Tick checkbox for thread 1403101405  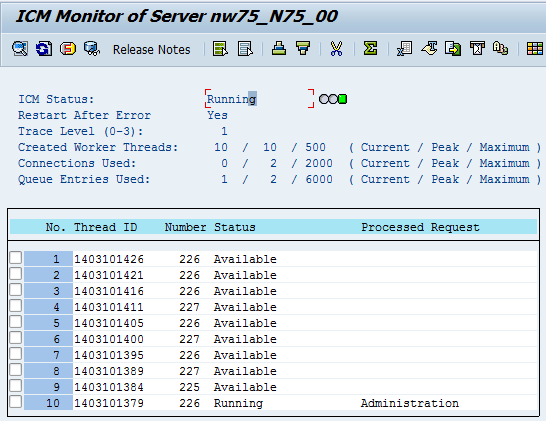[x=16, y=322]
